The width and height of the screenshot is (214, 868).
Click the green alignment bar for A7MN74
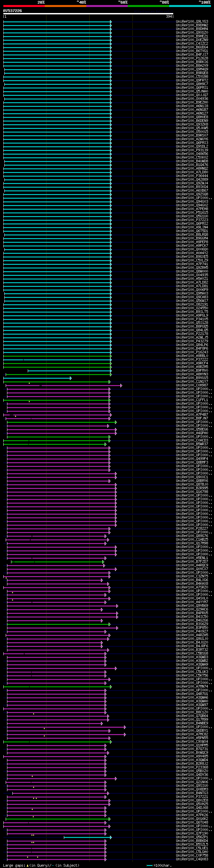coord(58,687)
